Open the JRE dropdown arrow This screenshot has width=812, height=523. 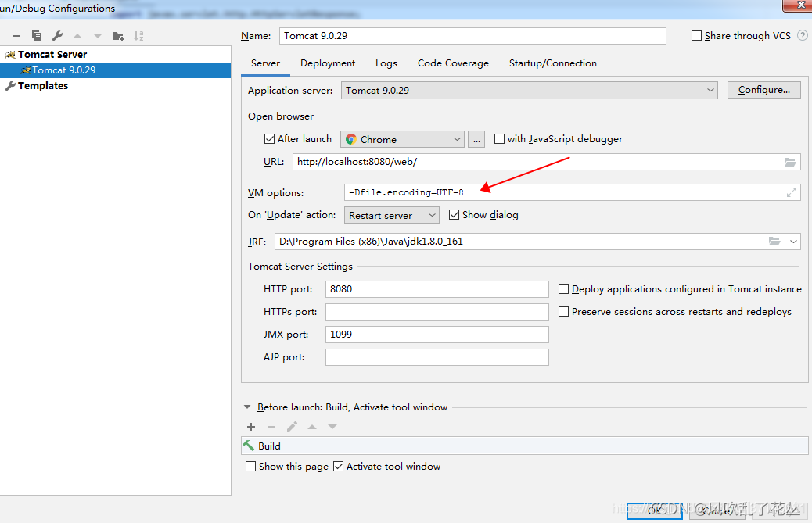coord(793,242)
